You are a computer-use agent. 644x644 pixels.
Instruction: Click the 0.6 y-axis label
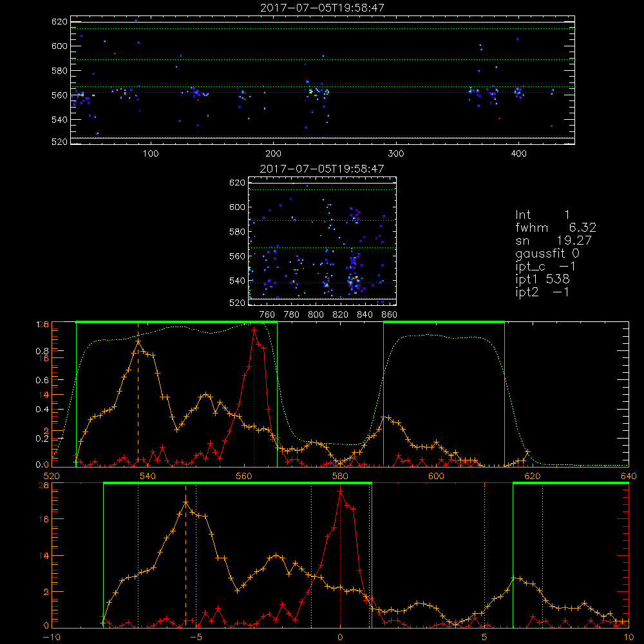[43, 381]
